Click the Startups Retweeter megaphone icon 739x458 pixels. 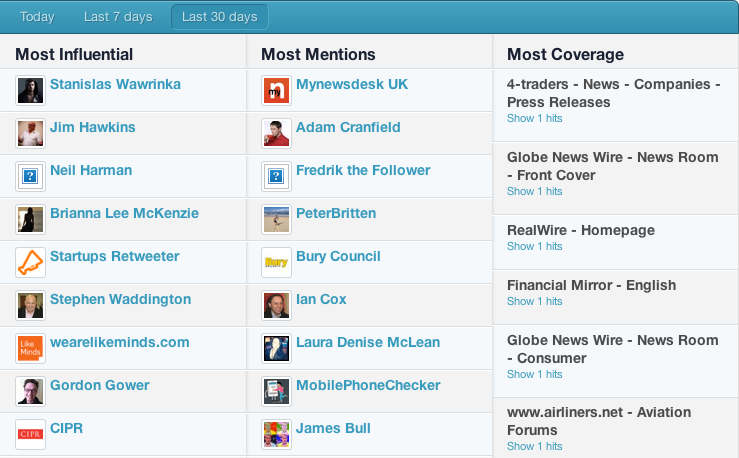[x=30, y=262]
